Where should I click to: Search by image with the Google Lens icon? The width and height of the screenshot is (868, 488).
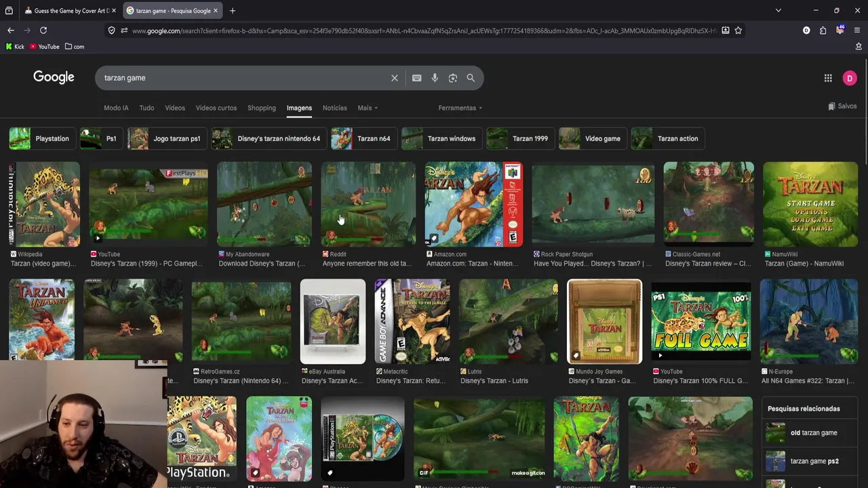point(453,78)
